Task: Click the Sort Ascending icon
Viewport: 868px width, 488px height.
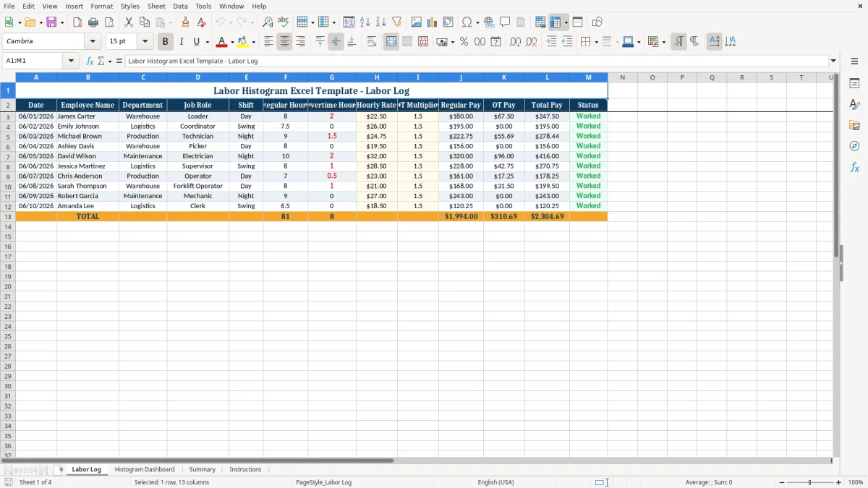Action: click(x=365, y=22)
